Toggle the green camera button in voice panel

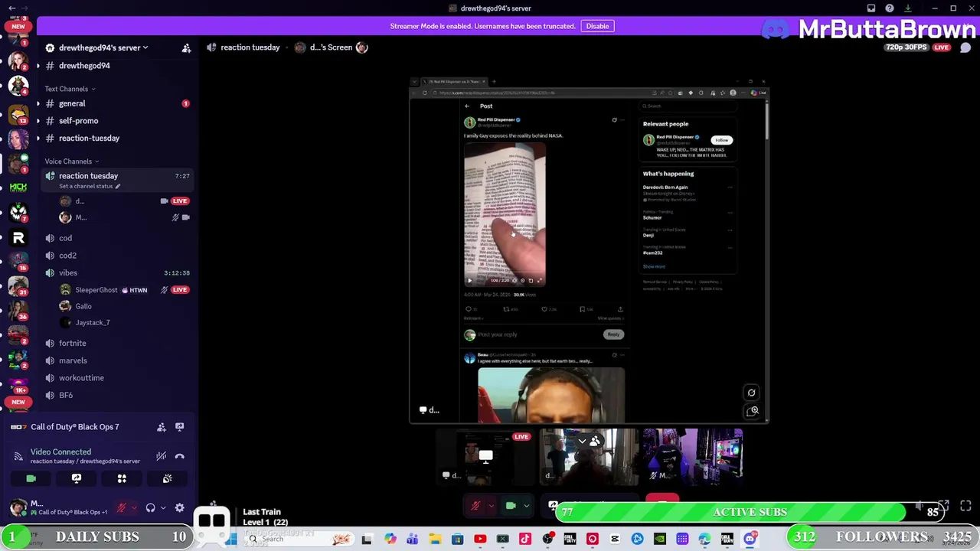(31, 478)
